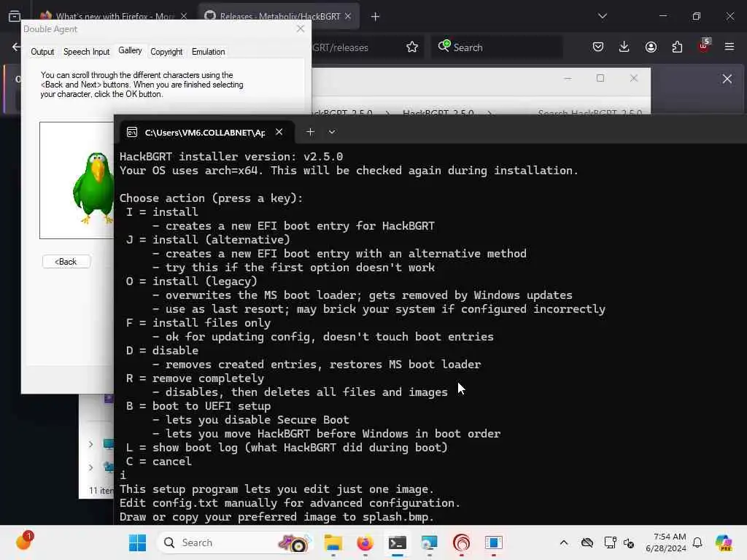747x560 pixels.
Task: Close the page notification with X in Firefox
Action: [727, 79]
